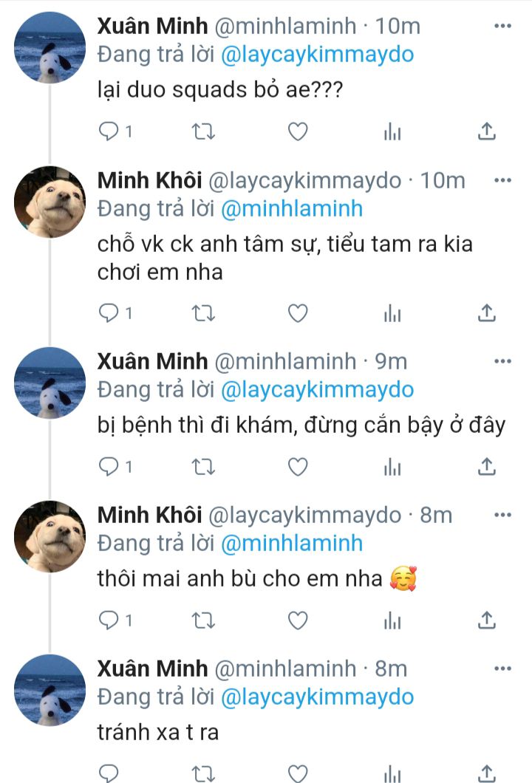Open Minh Khôi's puppy avatar on 10m tweet

(x=51, y=202)
